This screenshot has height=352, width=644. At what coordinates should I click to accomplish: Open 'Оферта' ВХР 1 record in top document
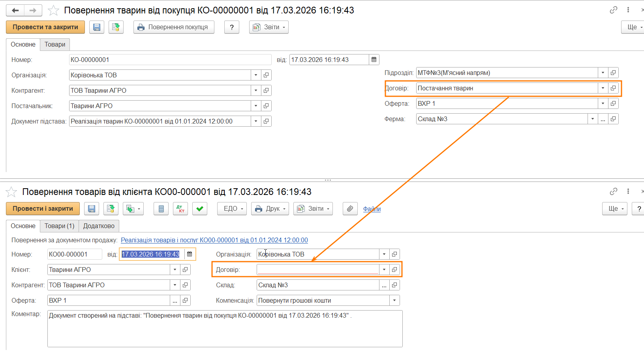[x=613, y=103]
